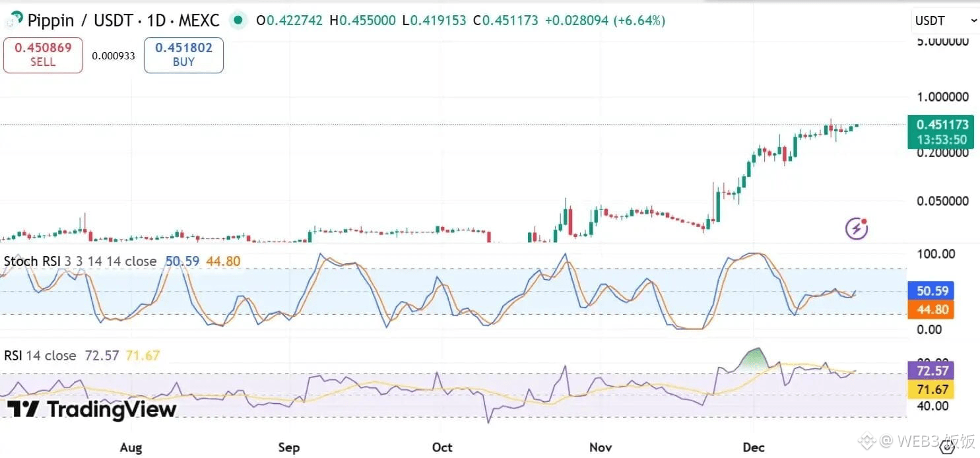
Task: Open the quick trade lightning icon on the chart
Action: click(x=855, y=227)
